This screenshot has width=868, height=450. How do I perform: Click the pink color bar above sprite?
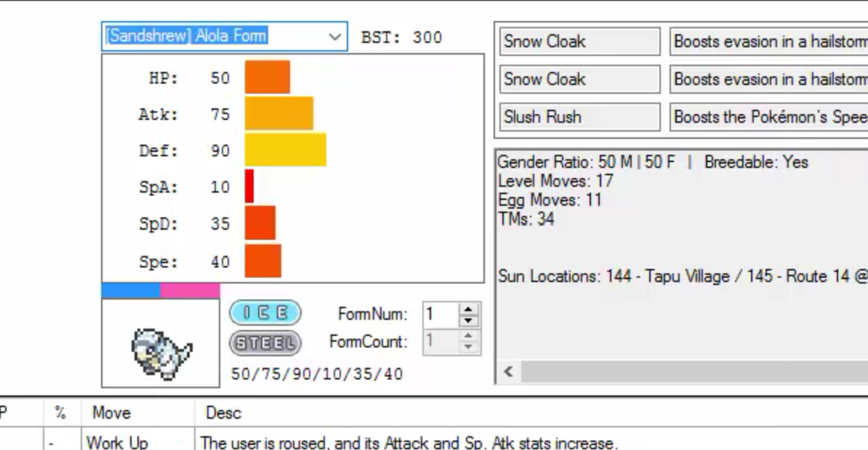[190, 290]
